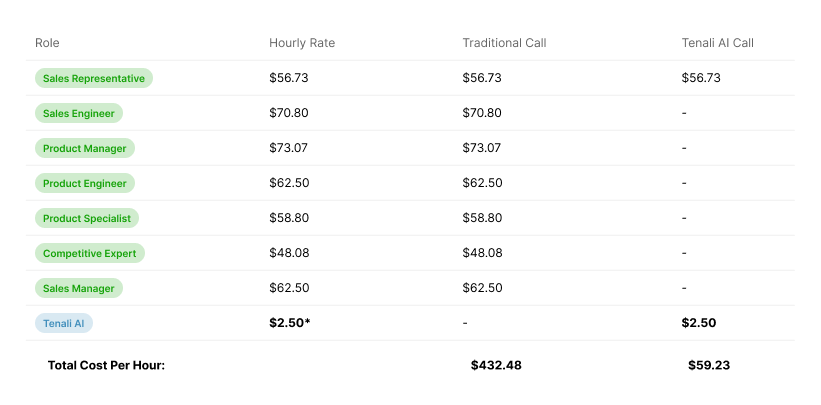Select Product Manager's $73.07 hourly rate
The image size is (821, 405).
[289, 148]
